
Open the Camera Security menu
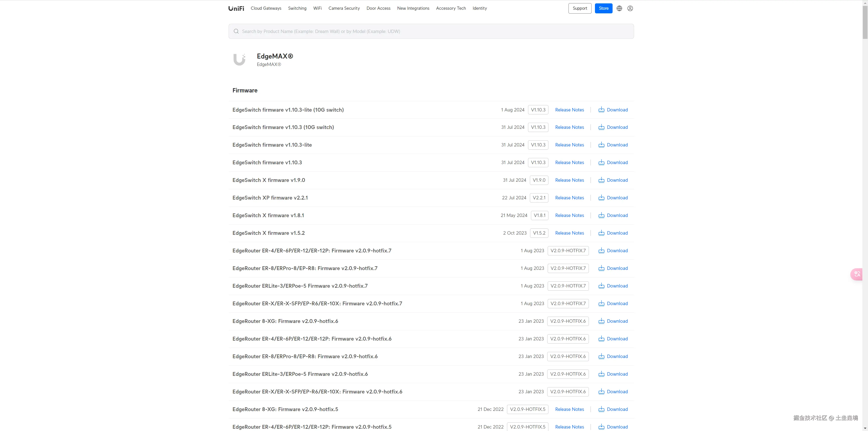(x=344, y=8)
